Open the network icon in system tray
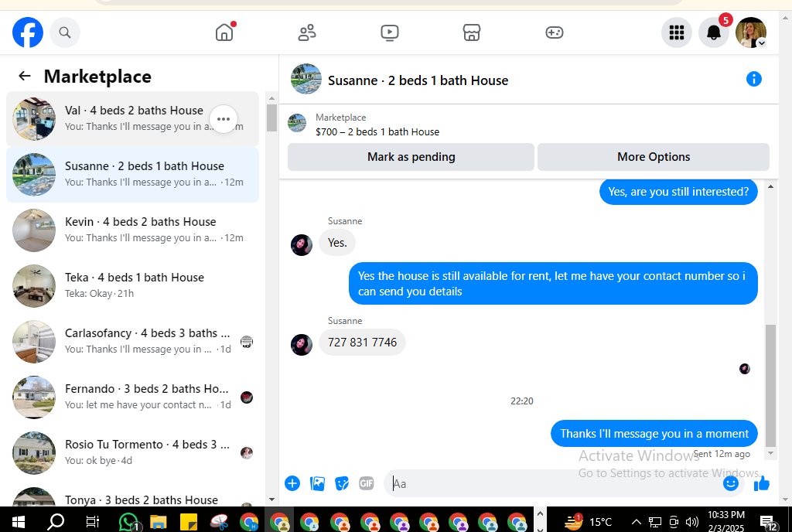Screen dimensions: 792x532 tap(655, 521)
